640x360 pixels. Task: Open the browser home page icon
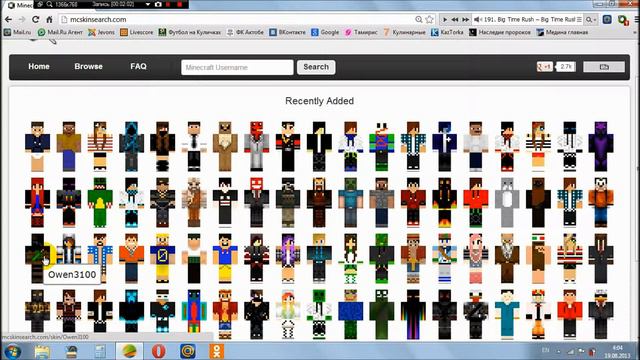[x=49, y=19]
